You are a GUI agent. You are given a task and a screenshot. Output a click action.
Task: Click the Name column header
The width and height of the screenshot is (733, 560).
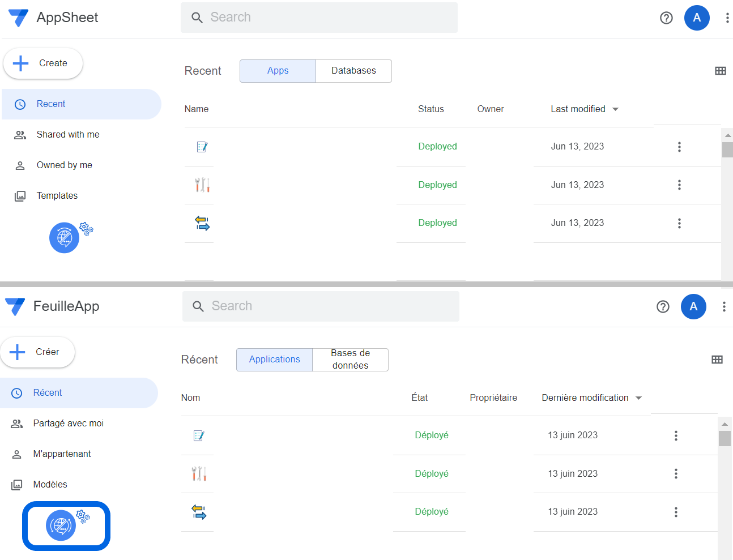click(197, 109)
